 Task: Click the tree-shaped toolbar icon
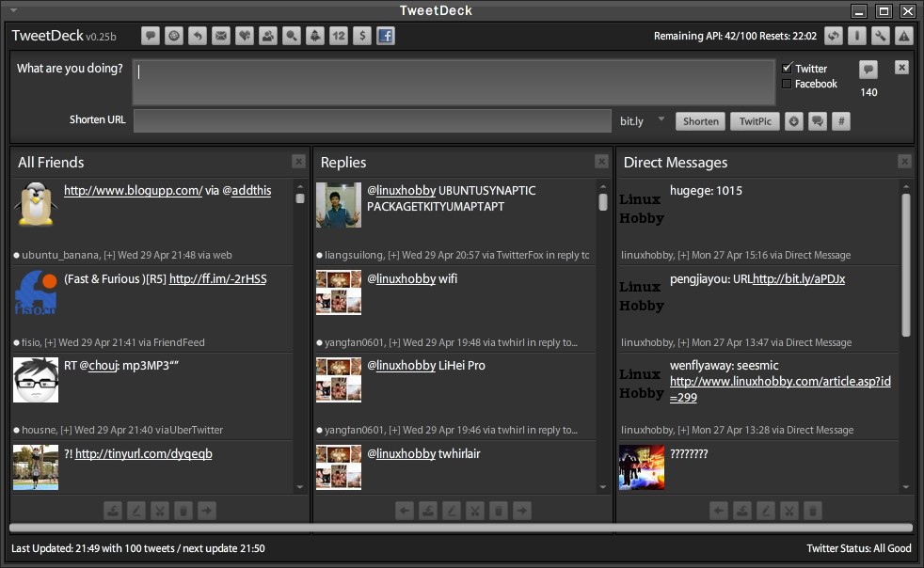[315, 36]
